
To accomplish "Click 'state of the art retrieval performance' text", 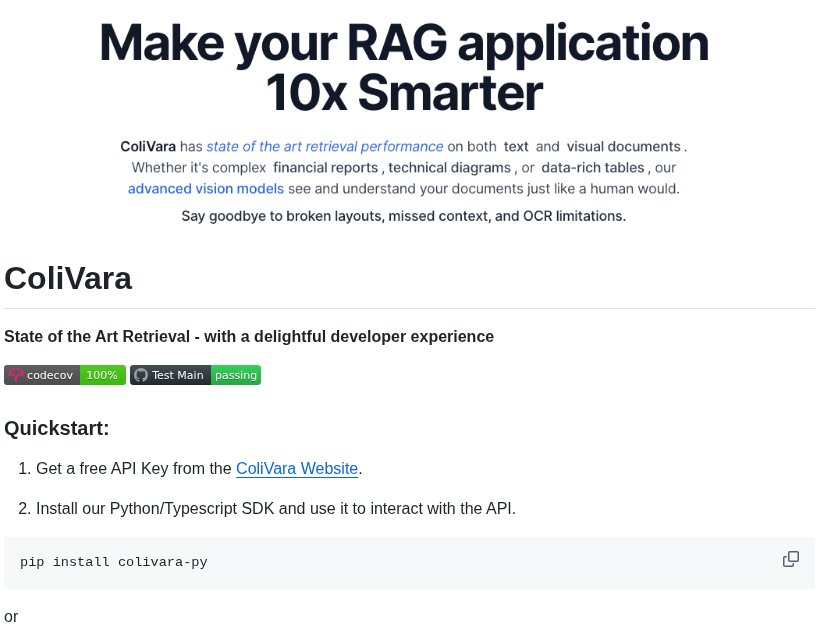I will click(324, 147).
